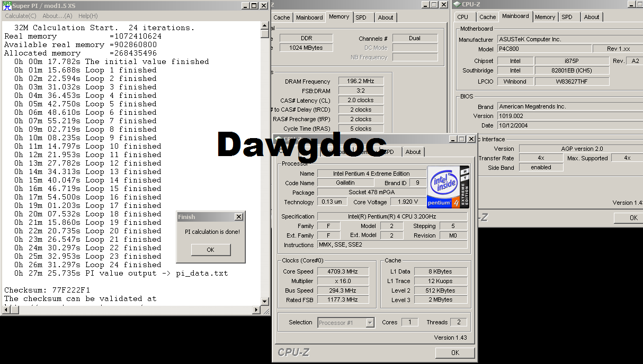Click the Southbridge 82801EB (ICH5) field
Image resolution: width=643 pixels, height=364 pixels.
(x=571, y=70)
